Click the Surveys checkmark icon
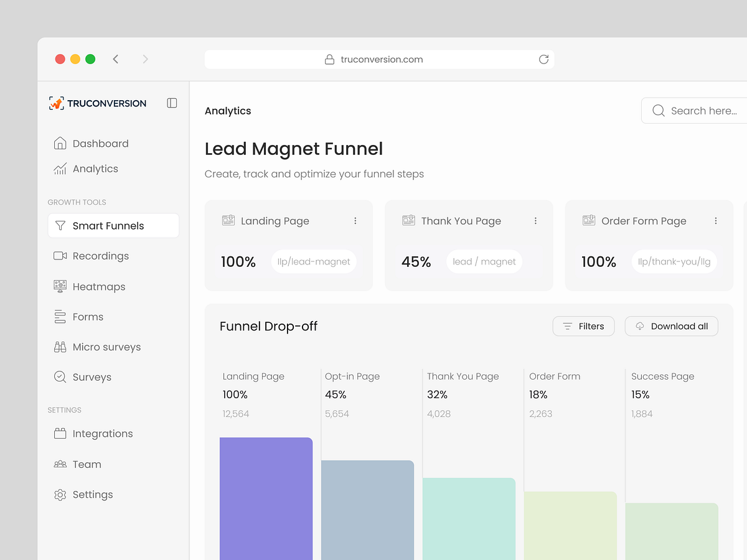This screenshot has height=560, width=747. (60, 377)
